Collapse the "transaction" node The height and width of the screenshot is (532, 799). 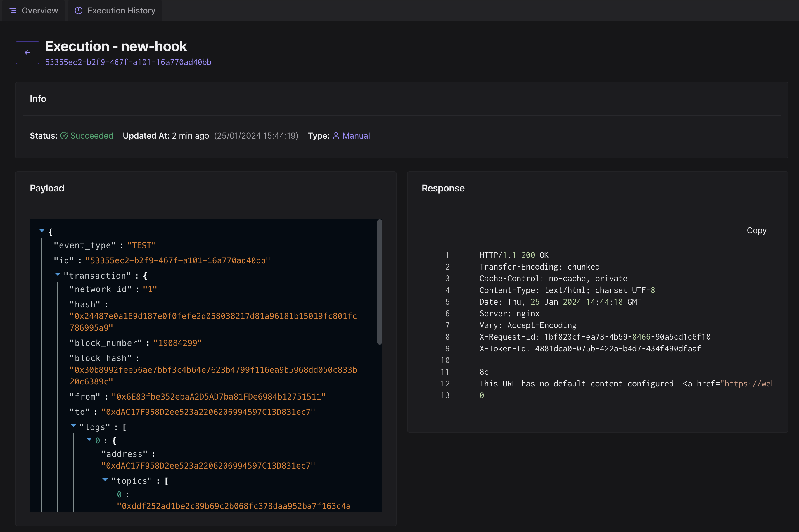pos(58,274)
